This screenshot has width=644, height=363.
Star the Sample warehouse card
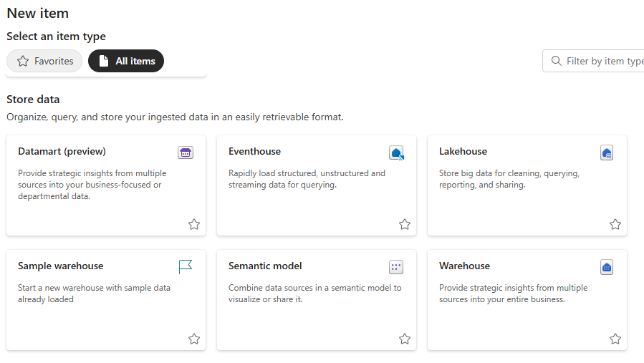(194, 339)
